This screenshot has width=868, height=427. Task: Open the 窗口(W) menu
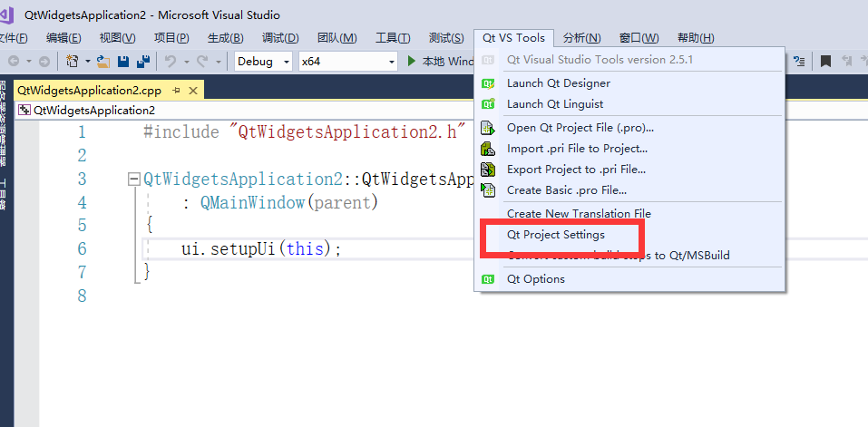[x=639, y=38]
